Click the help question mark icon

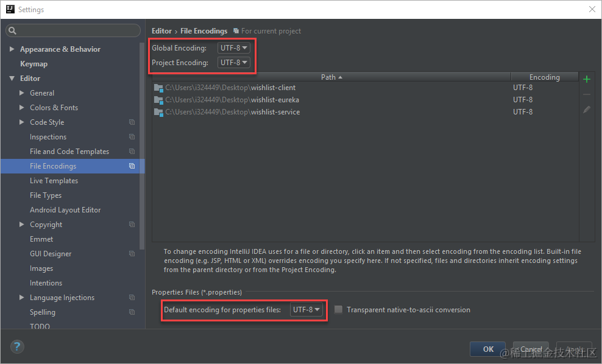click(17, 347)
